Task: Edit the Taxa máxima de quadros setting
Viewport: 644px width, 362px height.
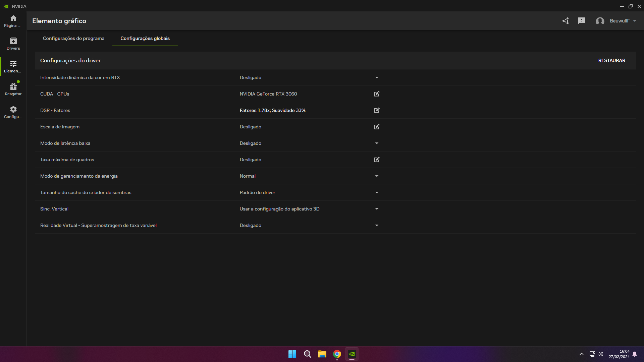Action: [x=377, y=160]
